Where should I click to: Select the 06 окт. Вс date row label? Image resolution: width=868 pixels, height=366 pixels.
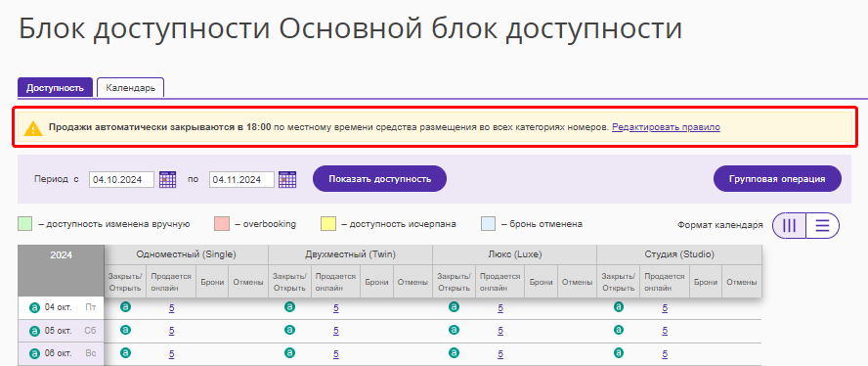61,354
